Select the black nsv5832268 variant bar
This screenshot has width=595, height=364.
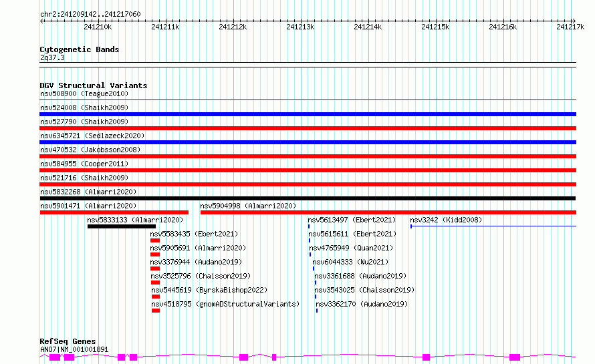coord(308,198)
